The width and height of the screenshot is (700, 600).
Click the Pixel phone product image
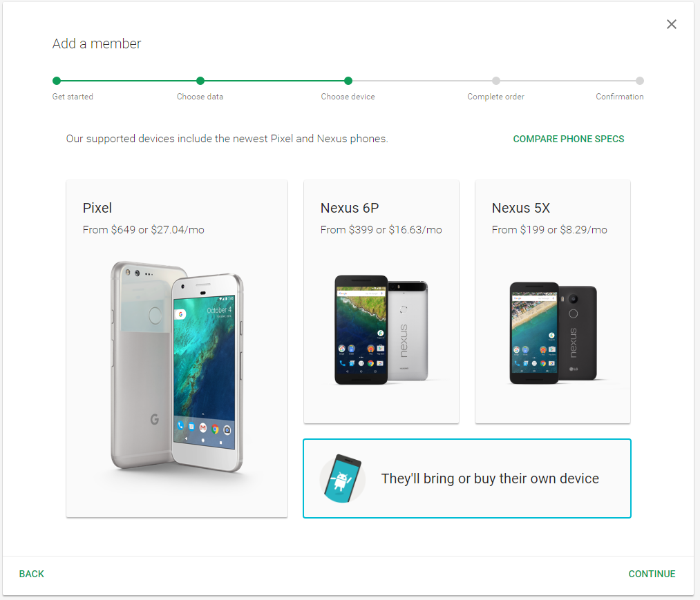click(x=177, y=367)
